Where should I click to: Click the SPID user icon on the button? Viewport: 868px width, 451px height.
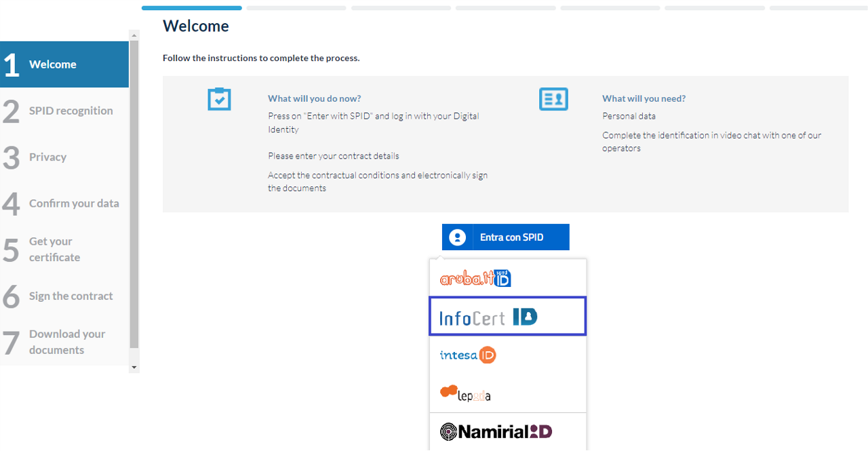458,237
